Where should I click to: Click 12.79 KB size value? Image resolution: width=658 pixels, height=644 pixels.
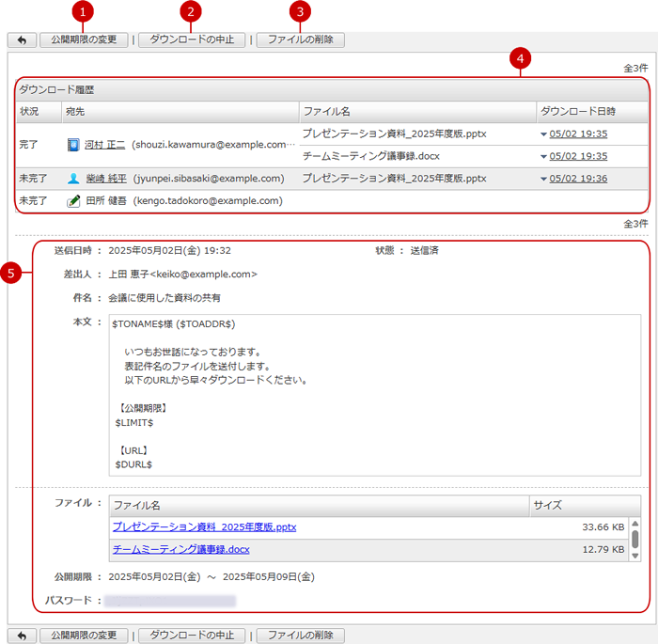pyautogui.click(x=603, y=550)
